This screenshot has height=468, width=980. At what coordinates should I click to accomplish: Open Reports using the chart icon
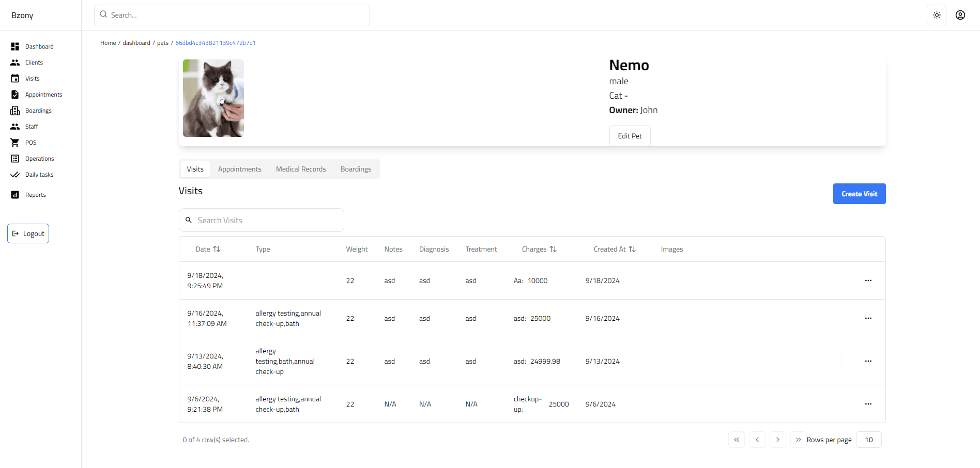15,194
